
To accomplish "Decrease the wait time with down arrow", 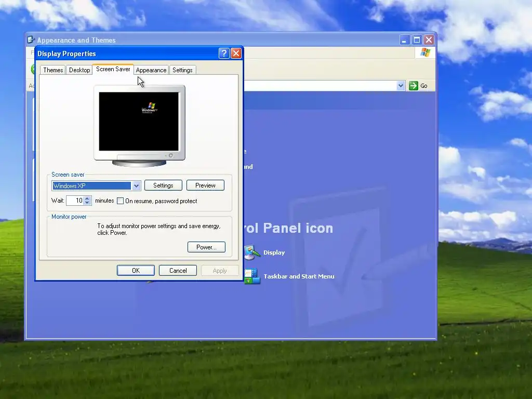I will click(87, 203).
